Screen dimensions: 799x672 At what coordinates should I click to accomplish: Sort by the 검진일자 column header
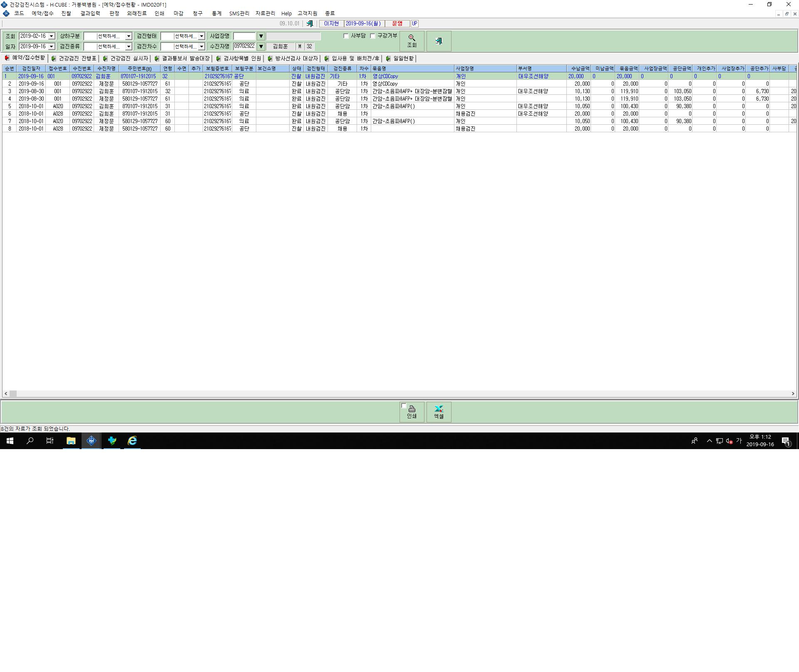pyautogui.click(x=31, y=69)
